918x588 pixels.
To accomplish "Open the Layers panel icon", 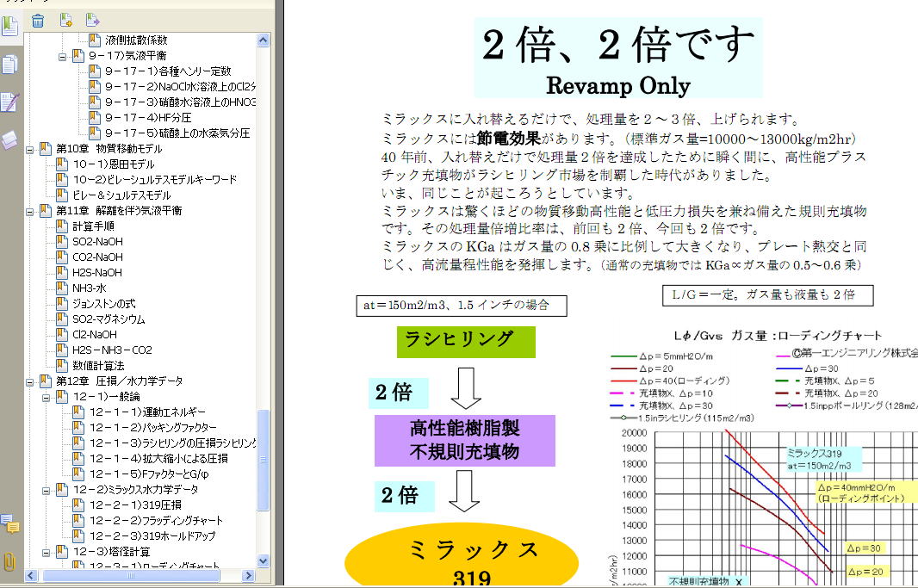I will [x=10, y=139].
